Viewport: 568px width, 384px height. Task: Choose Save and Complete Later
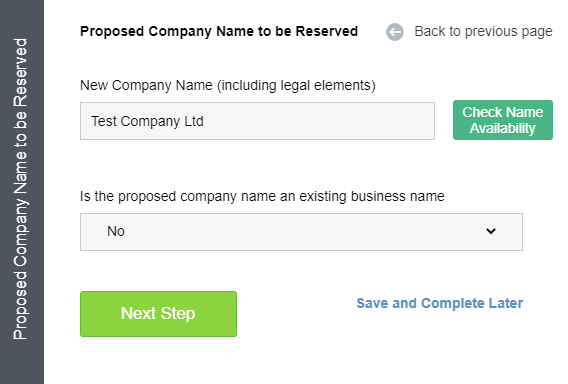coord(439,303)
